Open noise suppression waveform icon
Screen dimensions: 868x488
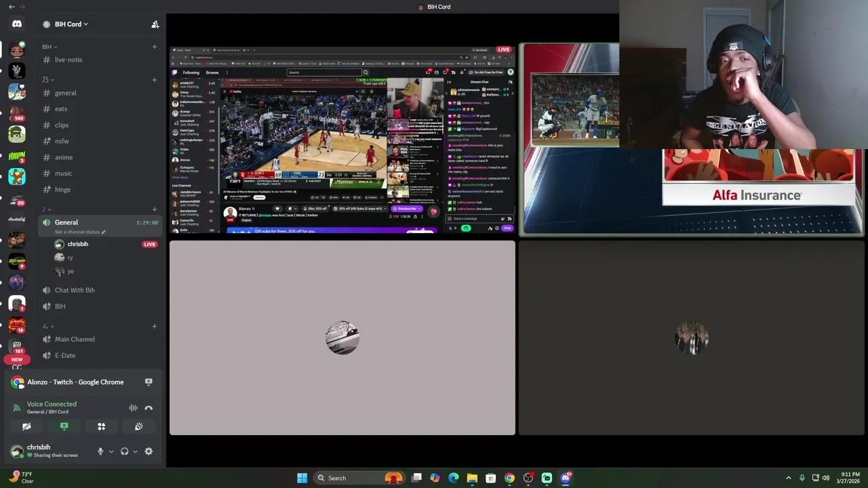point(133,408)
